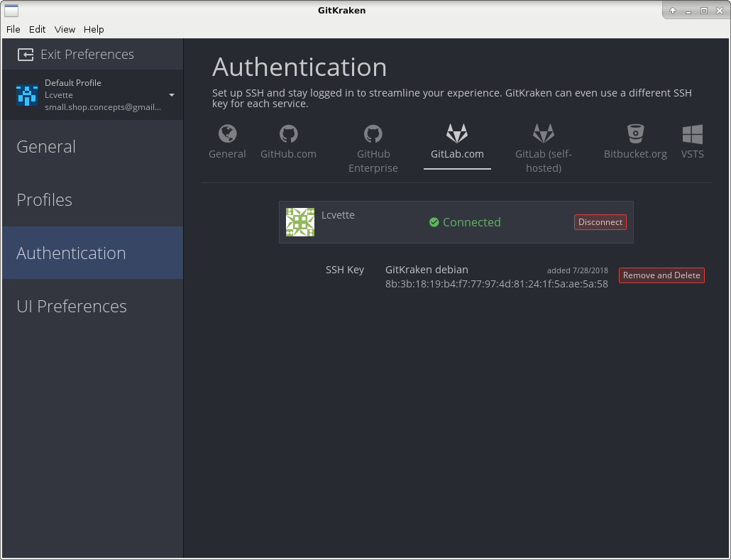Click the Lcvette username in account card

[x=338, y=215]
